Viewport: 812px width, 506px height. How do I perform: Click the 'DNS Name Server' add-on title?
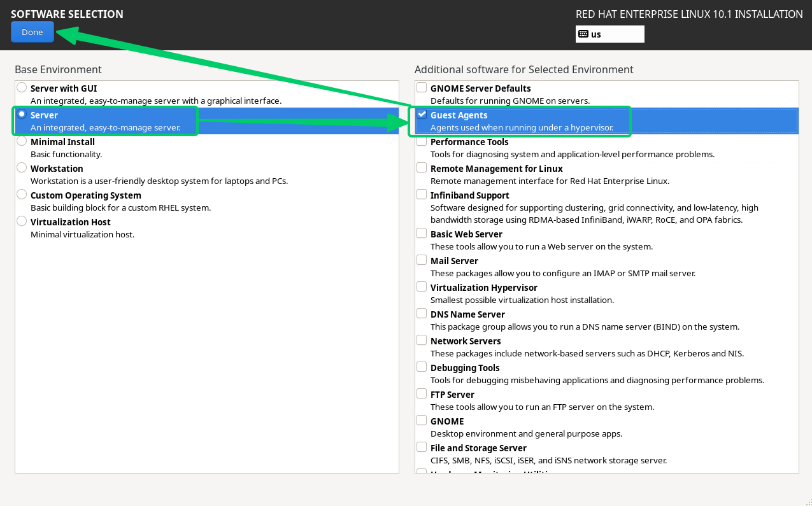pos(467,314)
